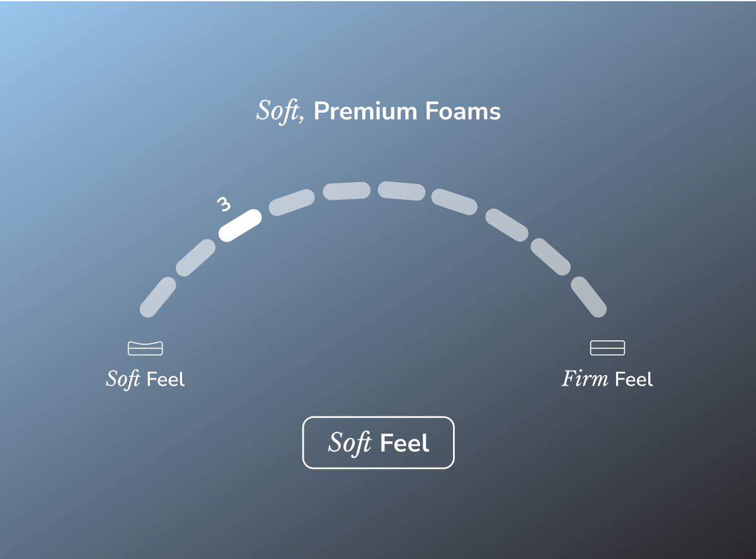Set firmness to the fifth gauge segment
Image resolution: width=756 pixels, height=559 pixels.
(346, 191)
